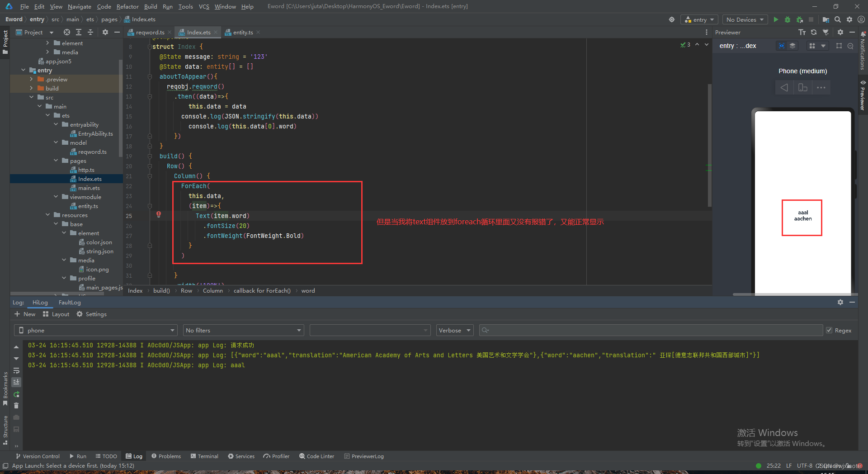Open the Verbose log level dropdown
This screenshot has height=474, width=868.
pyautogui.click(x=454, y=330)
